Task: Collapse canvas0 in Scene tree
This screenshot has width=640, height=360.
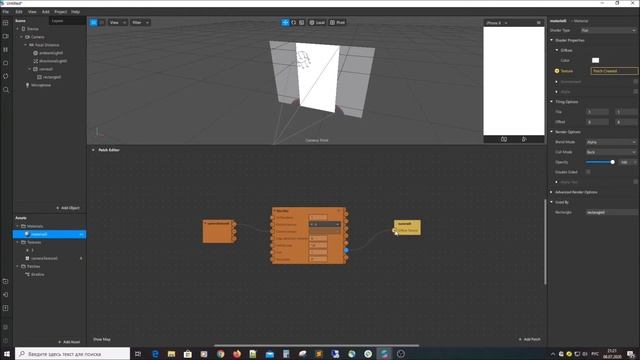Action: pos(30,69)
